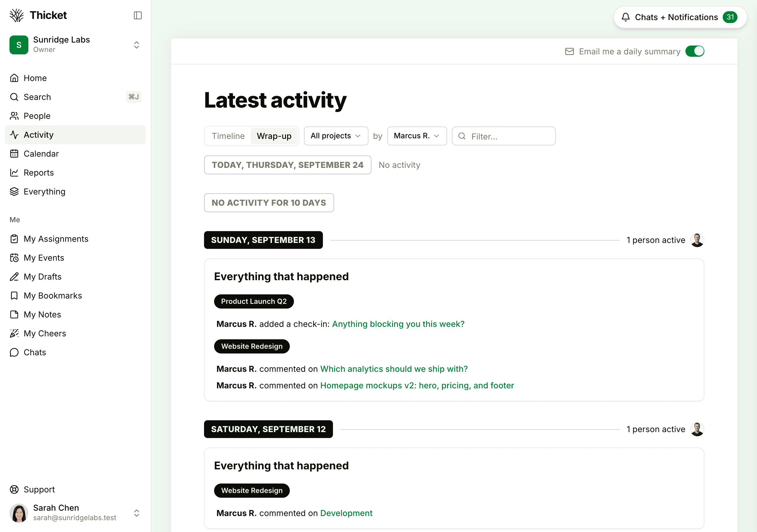Click the Support lifebuoy icon
The height and width of the screenshot is (532, 757).
(x=14, y=489)
